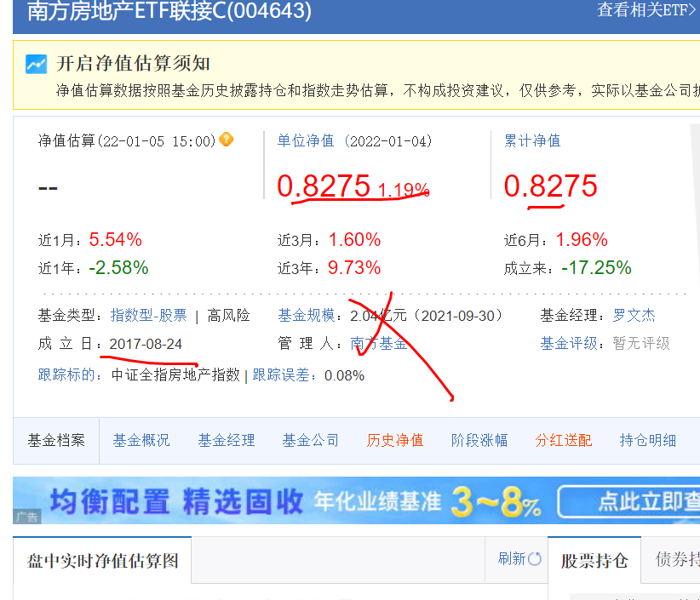
Task: Click the 近1年 return -2.58%
Action: (118, 267)
